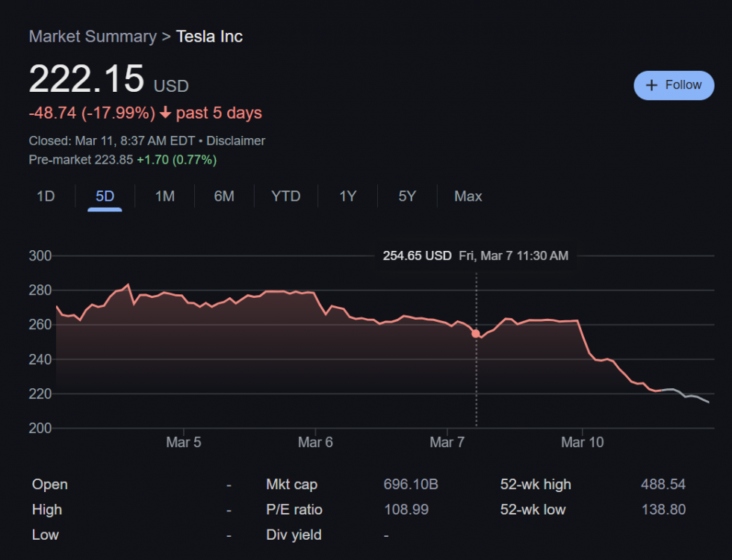The image size is (732, 560).
Task: Click the Follow button
Action: (x=673, y=85)
